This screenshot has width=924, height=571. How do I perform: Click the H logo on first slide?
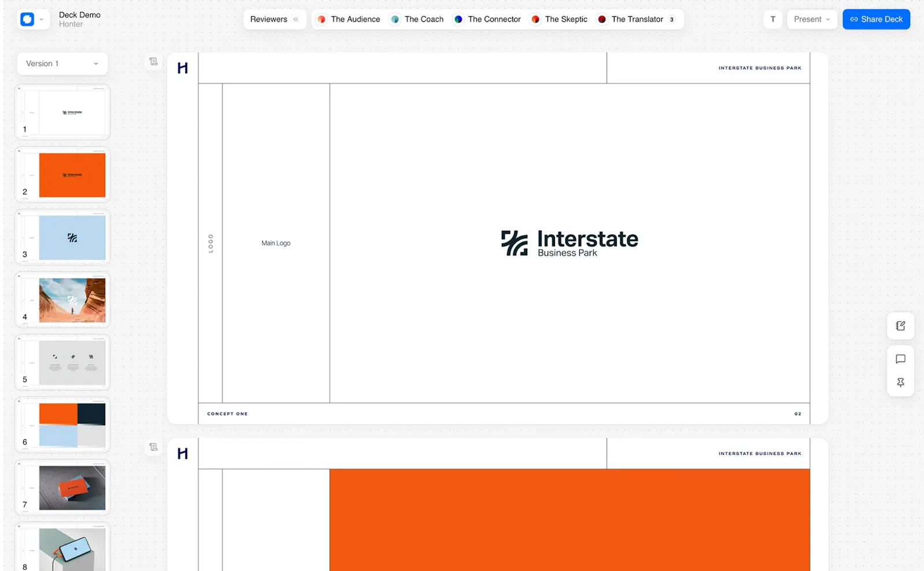coord(182,68)
